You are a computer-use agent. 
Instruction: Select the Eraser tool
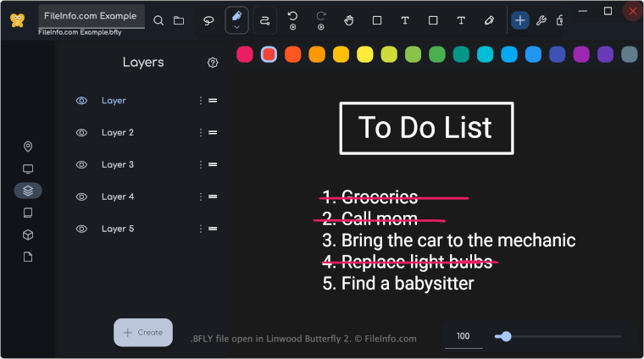489,20
